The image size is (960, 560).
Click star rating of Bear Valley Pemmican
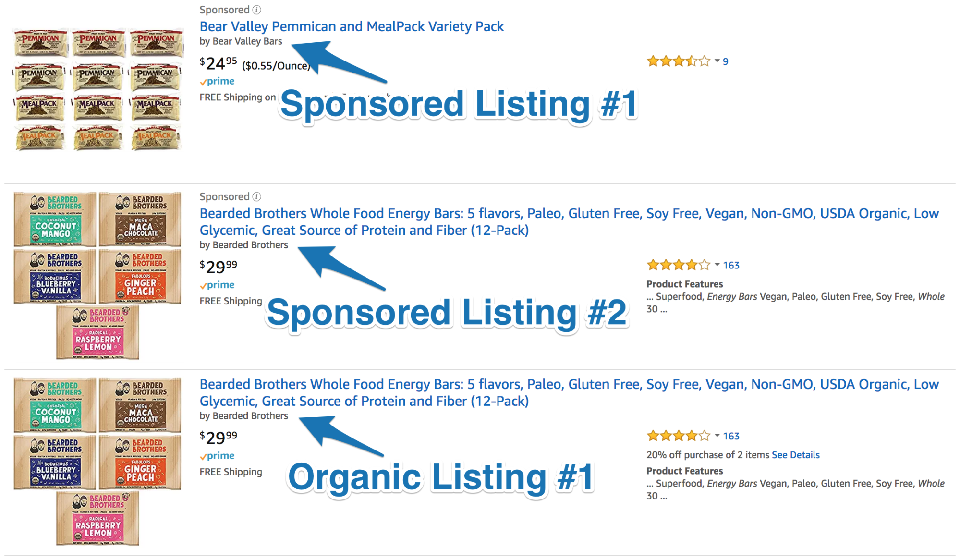point(678,61)
